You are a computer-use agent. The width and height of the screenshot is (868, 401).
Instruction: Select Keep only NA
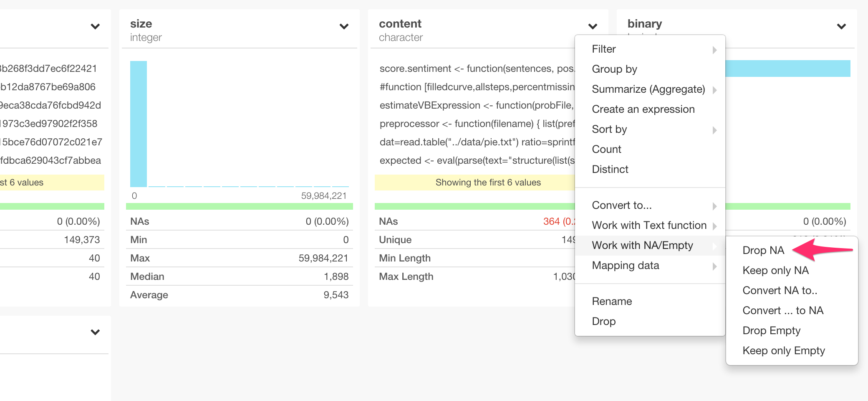tap(775, 270)
